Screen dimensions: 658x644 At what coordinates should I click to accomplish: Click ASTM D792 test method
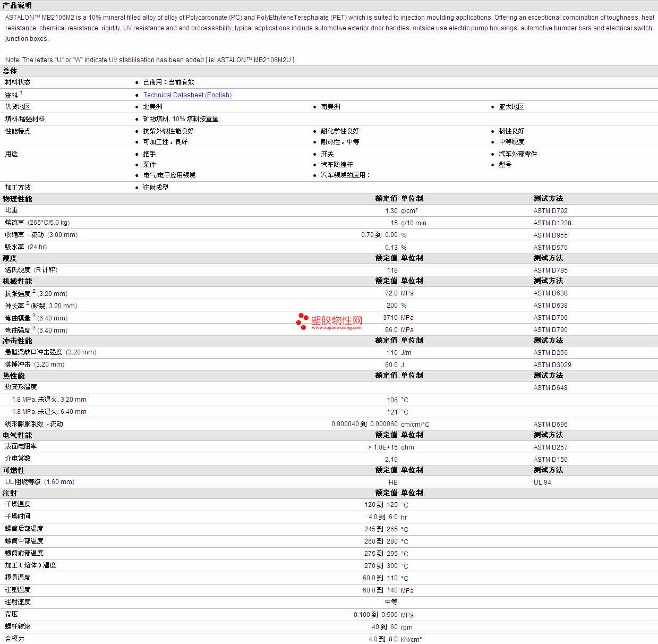coord(550,211)
